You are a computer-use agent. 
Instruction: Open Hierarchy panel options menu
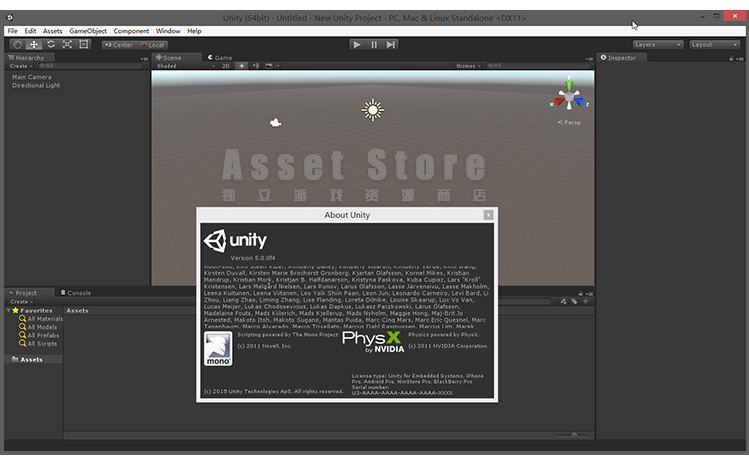(144, 59)
